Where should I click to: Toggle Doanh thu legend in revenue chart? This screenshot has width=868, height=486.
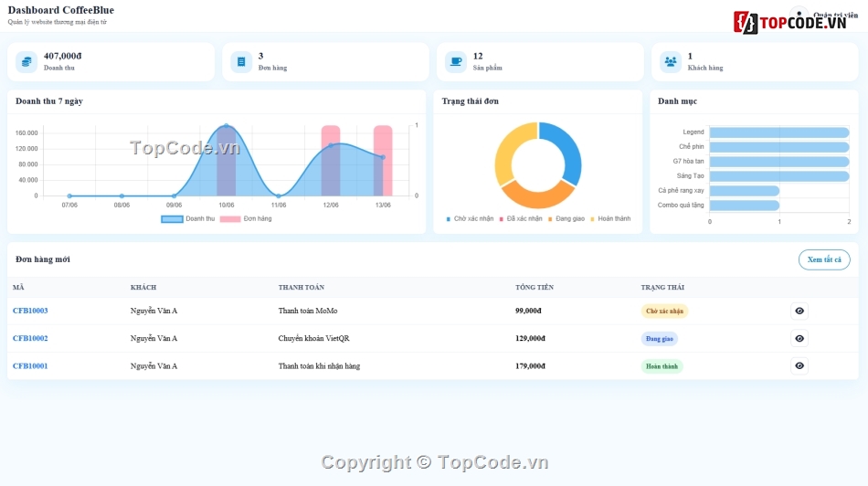click(187, 218)
